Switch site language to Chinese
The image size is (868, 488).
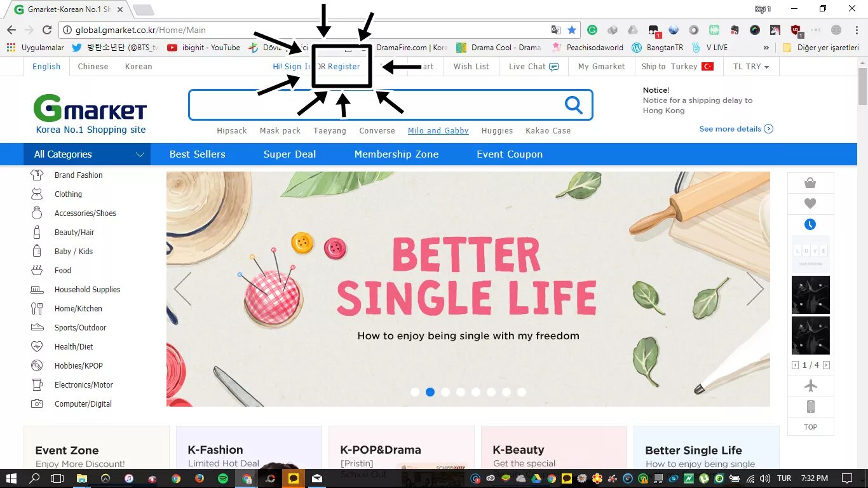pyautogui.click(x=93, y=66)
